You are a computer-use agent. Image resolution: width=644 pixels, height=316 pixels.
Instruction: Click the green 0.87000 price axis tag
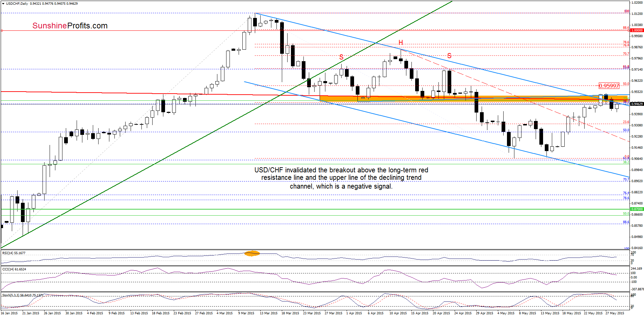pos(637,209)
